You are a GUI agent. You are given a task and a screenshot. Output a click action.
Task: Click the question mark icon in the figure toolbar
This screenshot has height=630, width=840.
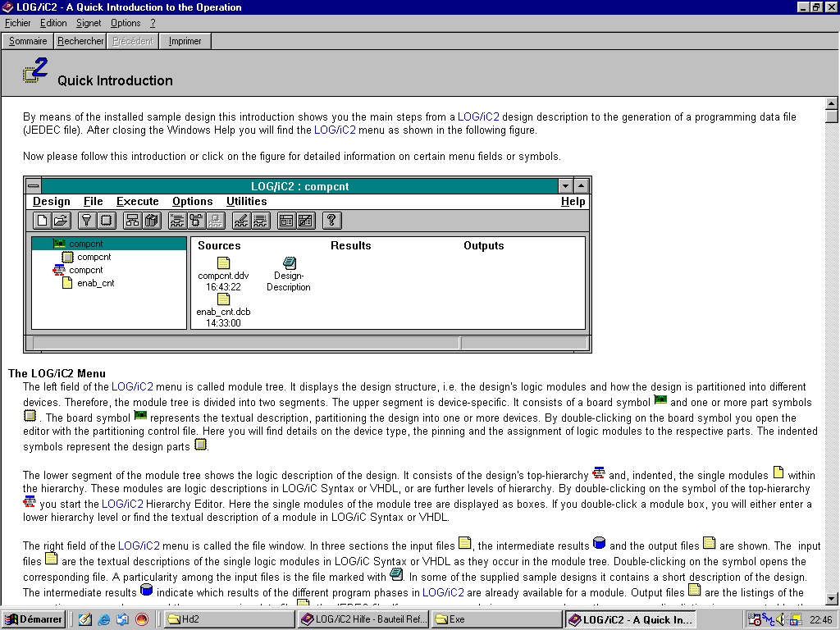tap(331, 220)
